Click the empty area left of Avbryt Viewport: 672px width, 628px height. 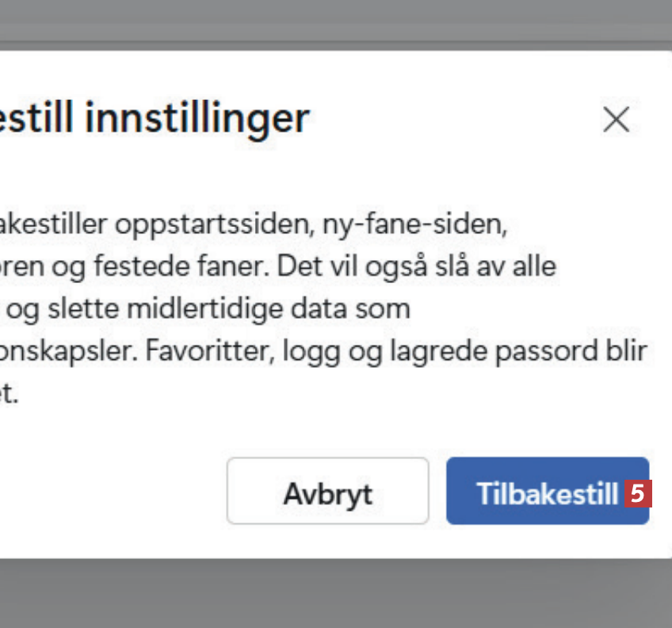click(x=111, y=492)
